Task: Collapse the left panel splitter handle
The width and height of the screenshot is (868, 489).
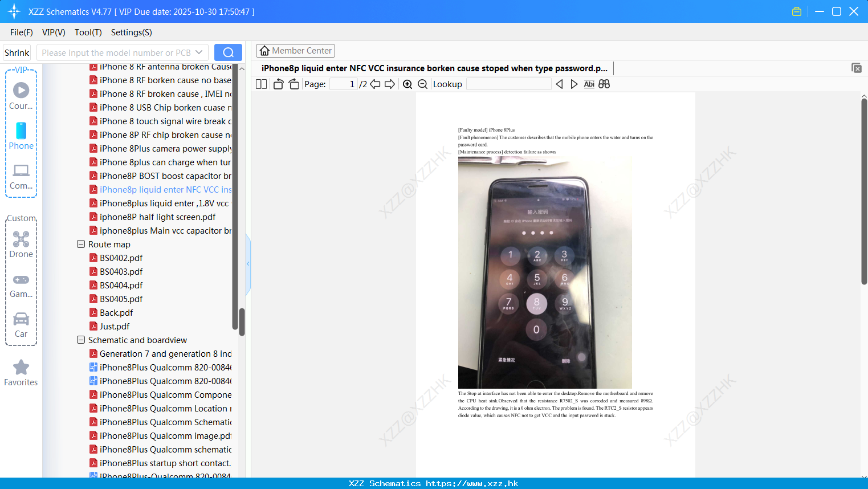Action: click(248, 264)
